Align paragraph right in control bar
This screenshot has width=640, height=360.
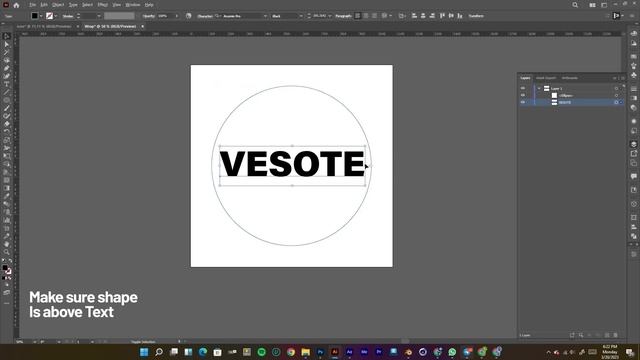click(374, 16)
